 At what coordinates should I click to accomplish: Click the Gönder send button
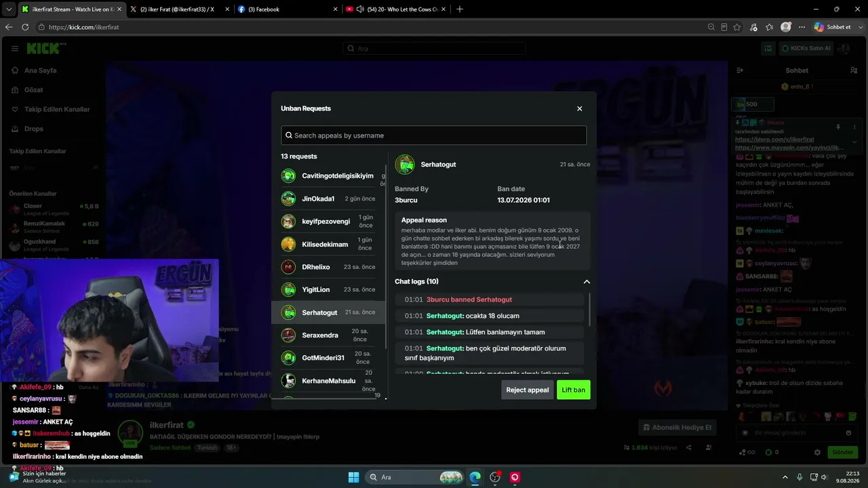coord(842,452)
